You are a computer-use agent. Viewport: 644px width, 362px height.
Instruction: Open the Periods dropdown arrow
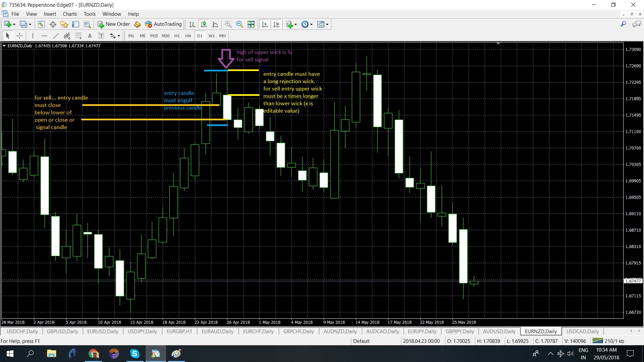pos(311,24)
